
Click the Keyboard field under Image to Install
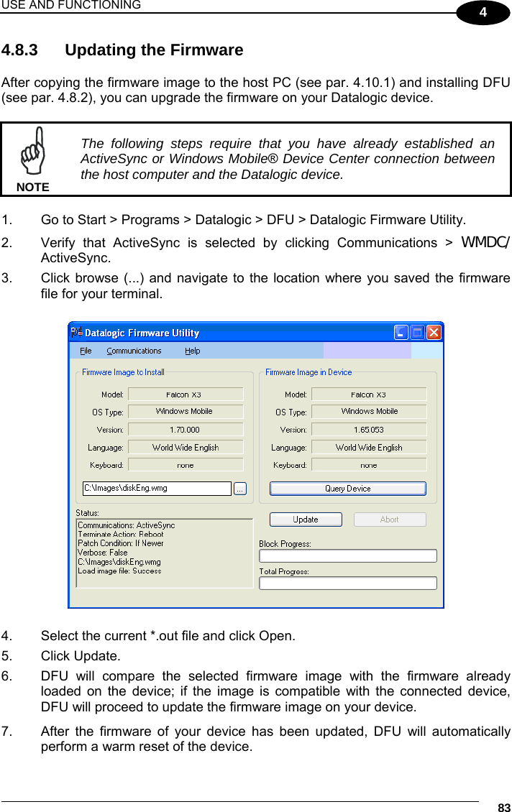coord(186,464)
